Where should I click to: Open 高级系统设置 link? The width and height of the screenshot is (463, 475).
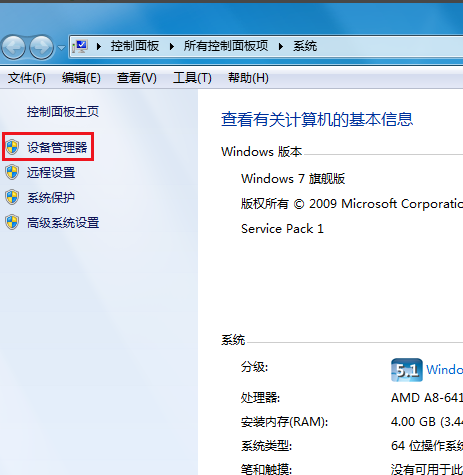63,223
